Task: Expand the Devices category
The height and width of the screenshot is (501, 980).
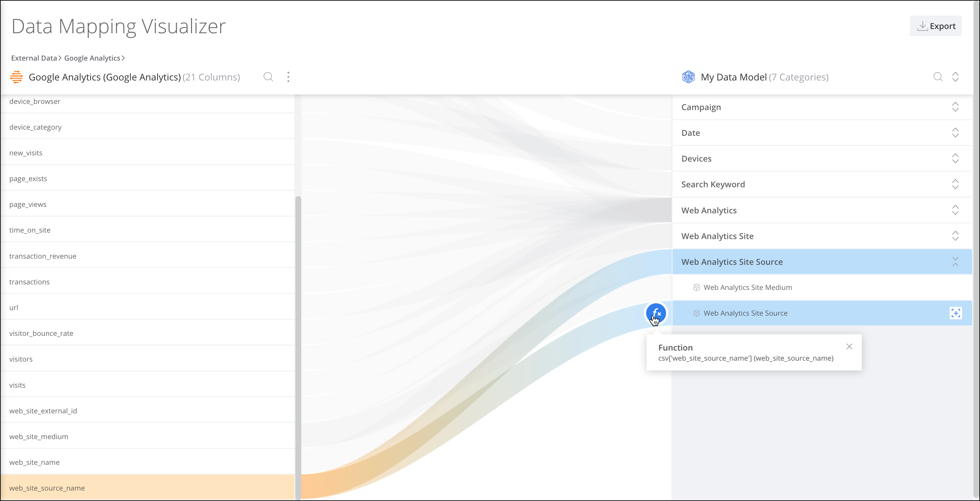Action: point(955,159)
